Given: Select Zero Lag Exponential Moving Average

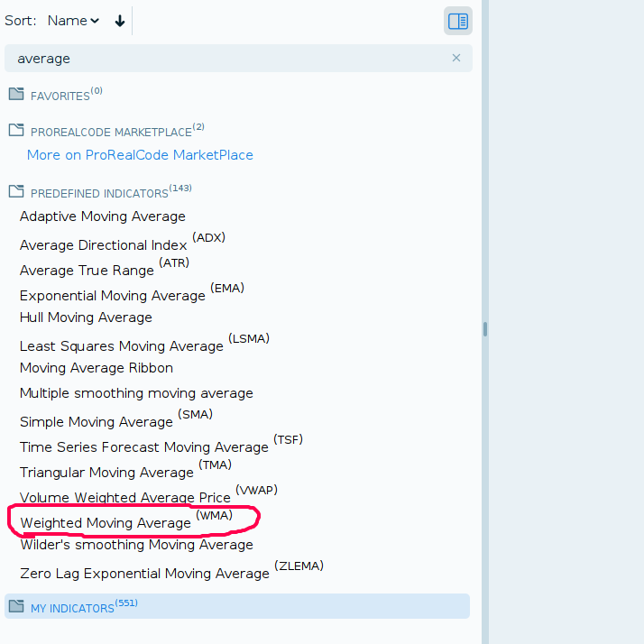Looking at the screenshot, I should point(171,571).
